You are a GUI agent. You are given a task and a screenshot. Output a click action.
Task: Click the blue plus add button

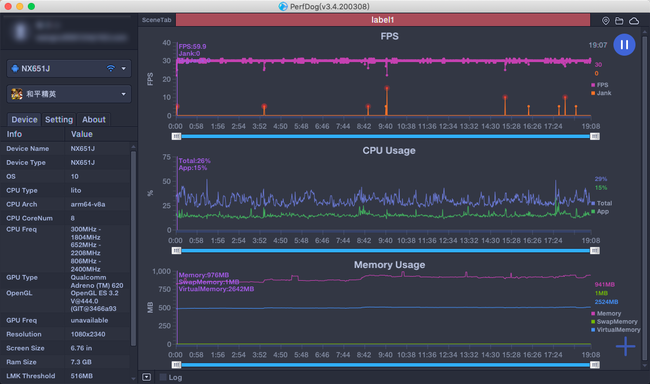626,346
